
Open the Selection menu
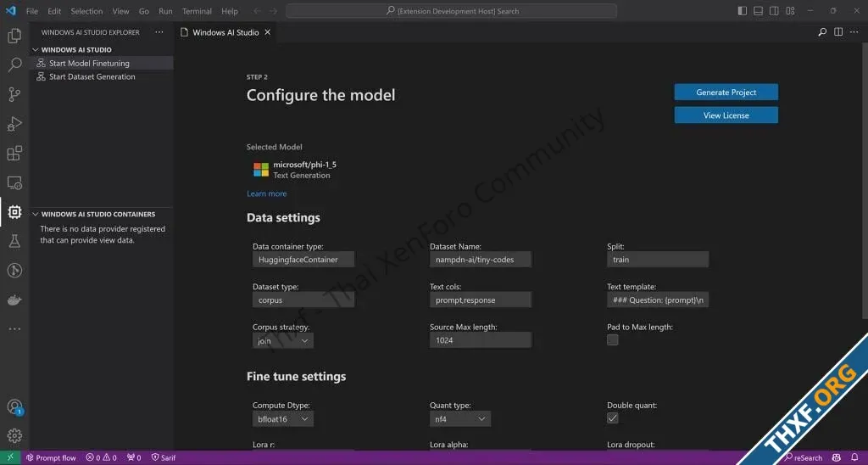(x=86, y=11)
